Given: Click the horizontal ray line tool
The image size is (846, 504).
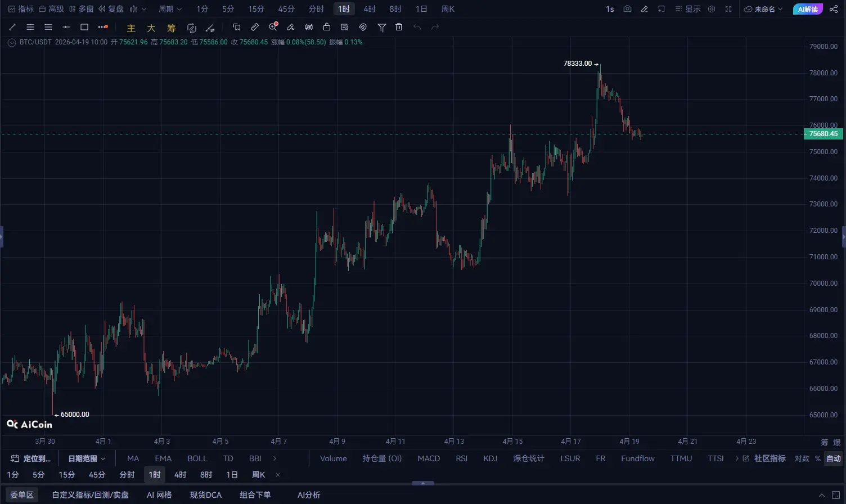Looking at the screenshot, I should tap(66, 27).
